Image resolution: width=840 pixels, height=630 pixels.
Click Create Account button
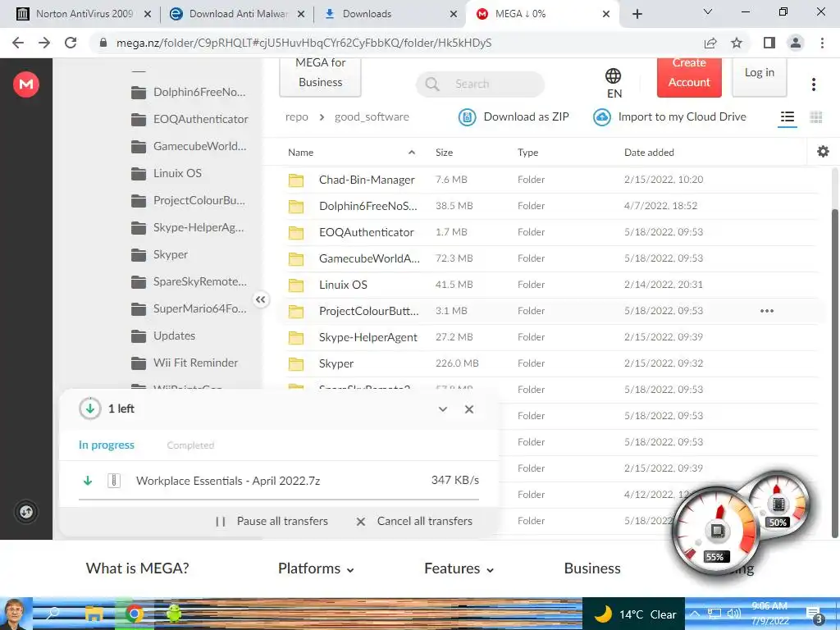pos(689,76)
